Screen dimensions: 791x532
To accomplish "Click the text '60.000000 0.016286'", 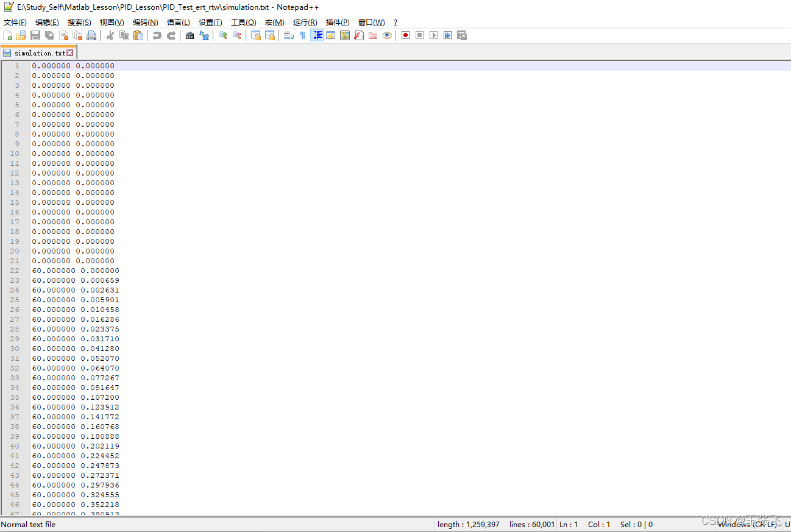I will click(x=76, y=319).
